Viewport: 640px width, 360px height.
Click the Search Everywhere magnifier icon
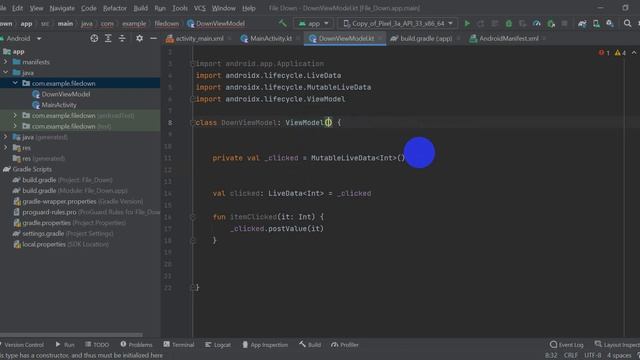click(627, 24)
